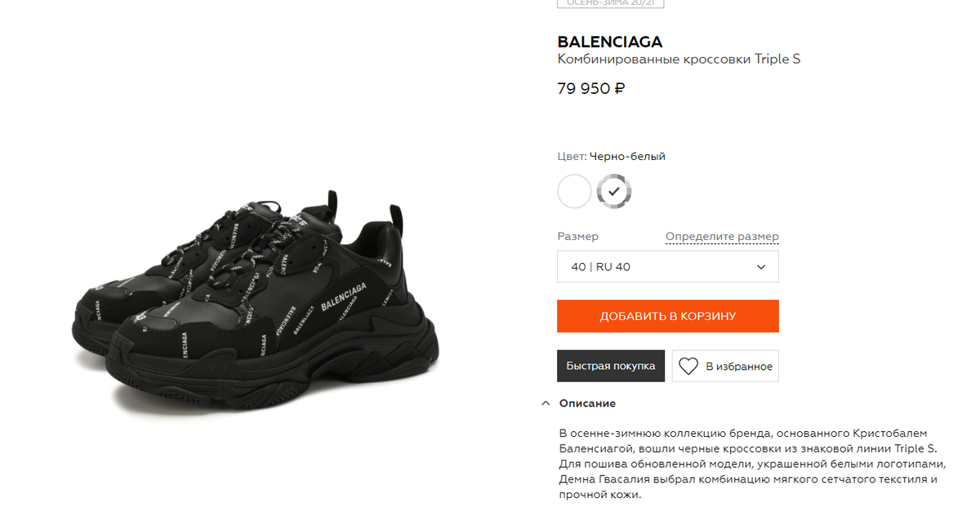This screenshot has height=512, width=980.
Task: Click the '40 | RU 40' size field
Action: click(x=668, y=267)
